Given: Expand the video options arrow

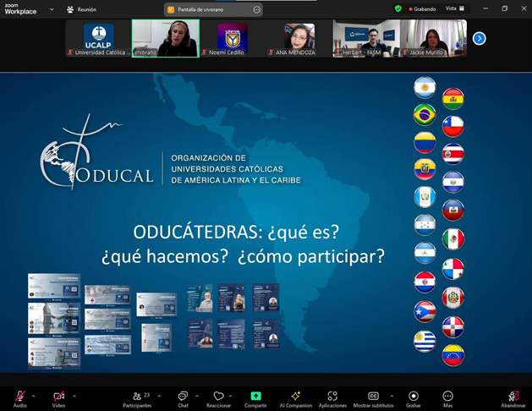Looking at the screenshot, I should point(74,396).
